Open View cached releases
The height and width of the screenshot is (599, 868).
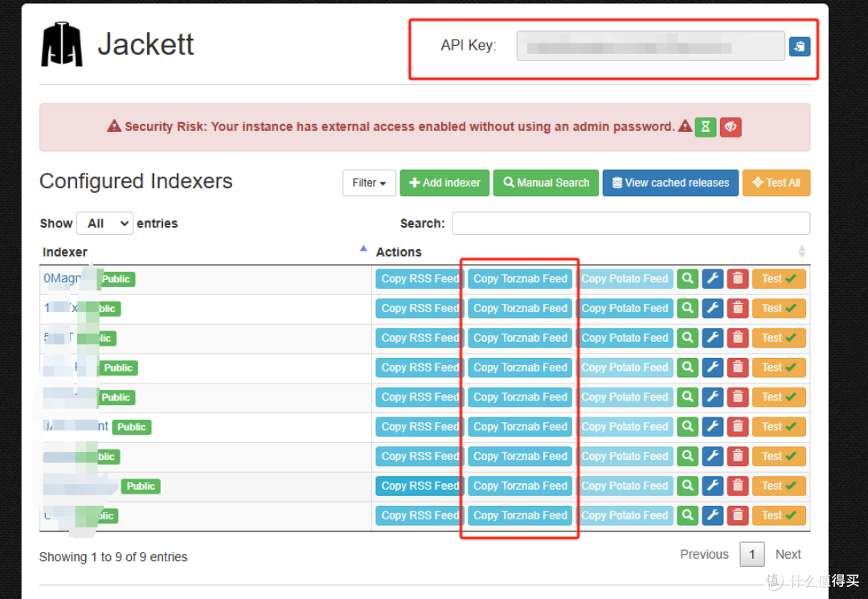click(x=670, y=183)
